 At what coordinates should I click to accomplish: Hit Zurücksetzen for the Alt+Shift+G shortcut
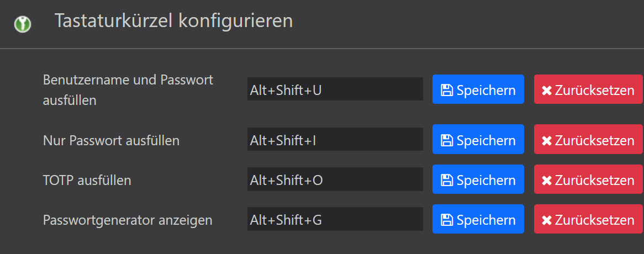(588, 220)
